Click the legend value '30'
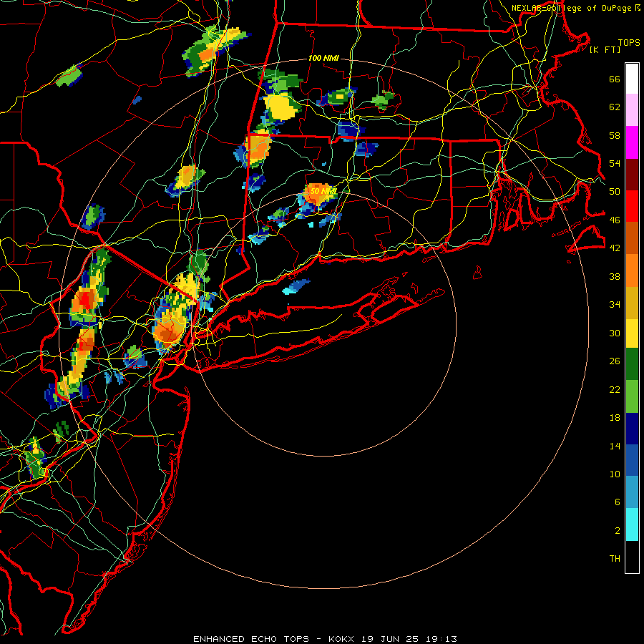Screen dimensions: 644x644 (615, 333)
